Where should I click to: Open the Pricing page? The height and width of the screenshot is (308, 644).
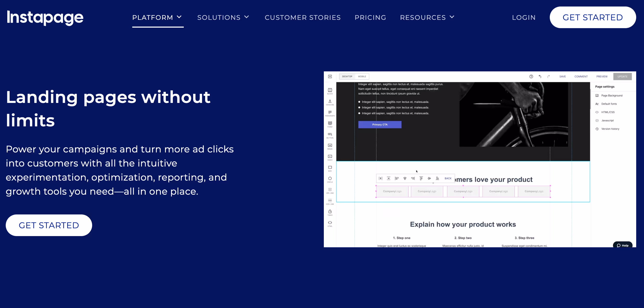click(370, 17)
